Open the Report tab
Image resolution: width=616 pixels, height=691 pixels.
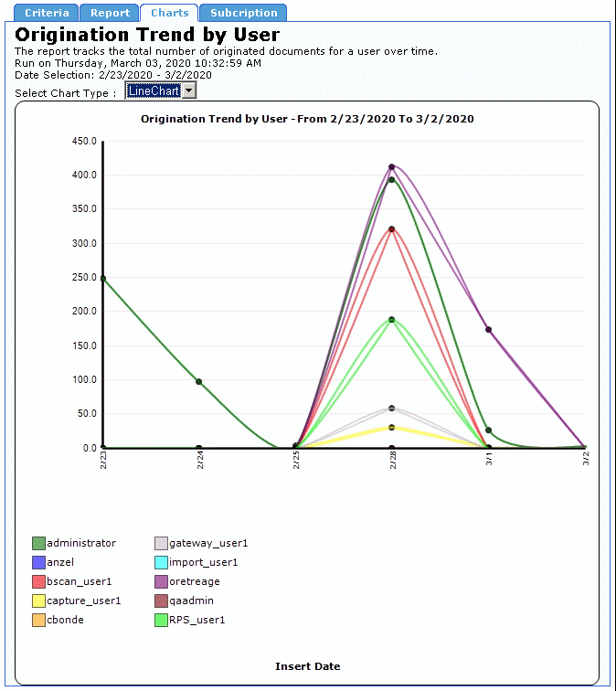[110, 13]
